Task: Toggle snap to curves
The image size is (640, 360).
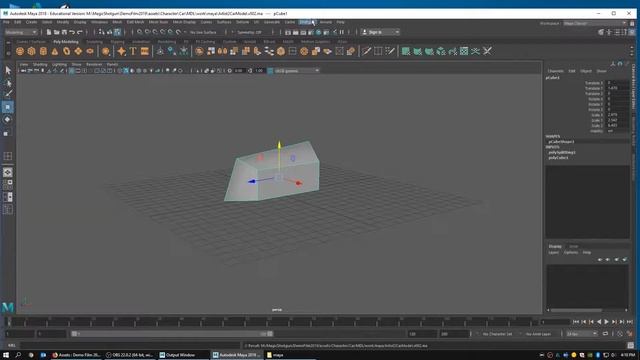Action: pos(147,32)
